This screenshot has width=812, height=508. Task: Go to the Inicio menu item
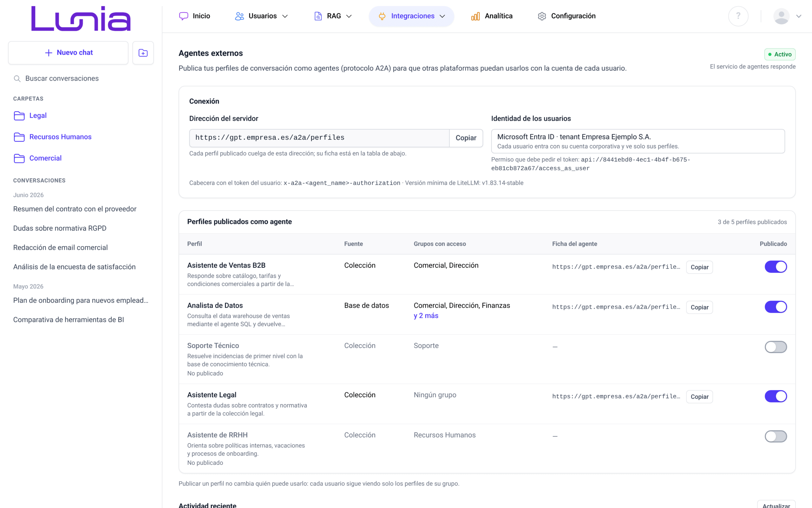click(195, 16)
